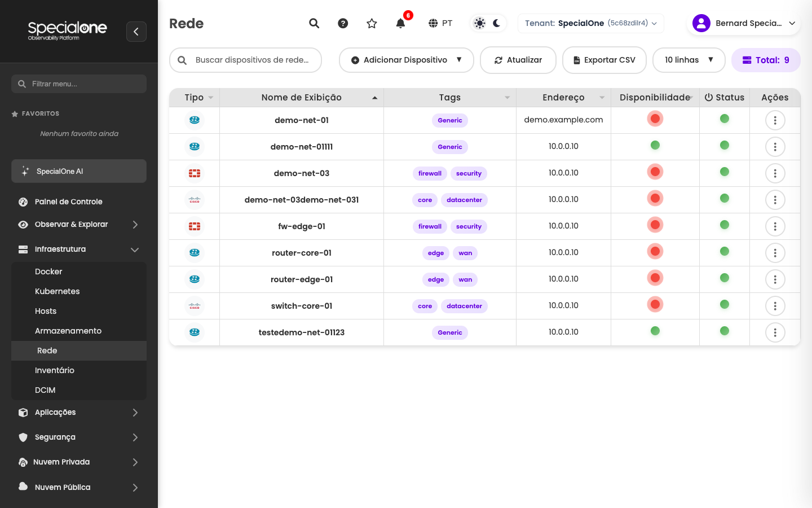The height and width of the screenshot is (508, 812).
Task: Change rows per page 10 linhas
Action: pyautogui.click(x=689, y=60)
